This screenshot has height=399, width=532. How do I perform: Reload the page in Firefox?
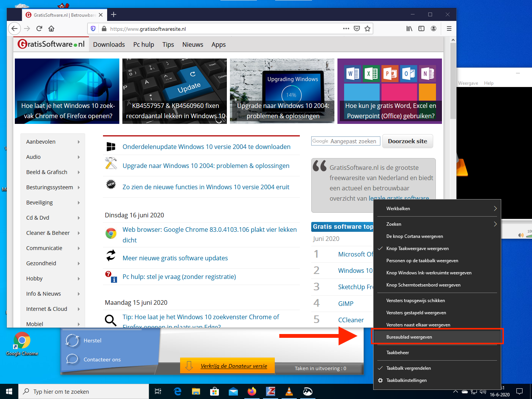[x=39, y=28]
